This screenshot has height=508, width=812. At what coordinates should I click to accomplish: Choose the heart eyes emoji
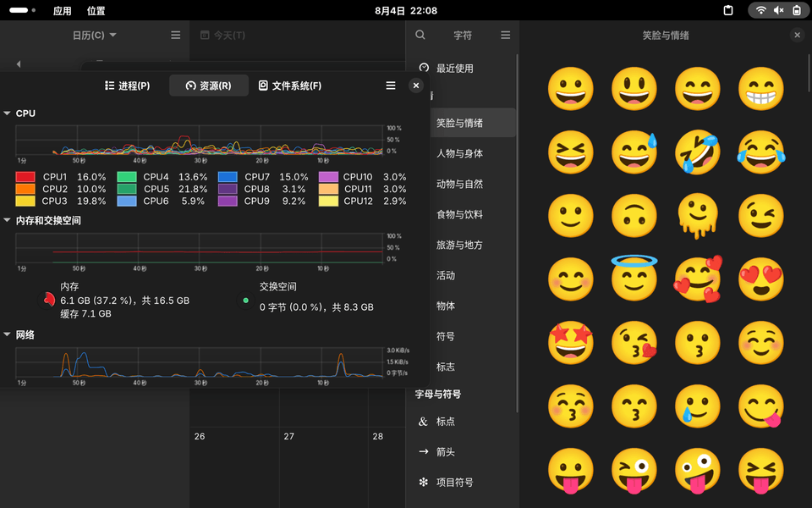pyautogui.click(x=760, y=279)
